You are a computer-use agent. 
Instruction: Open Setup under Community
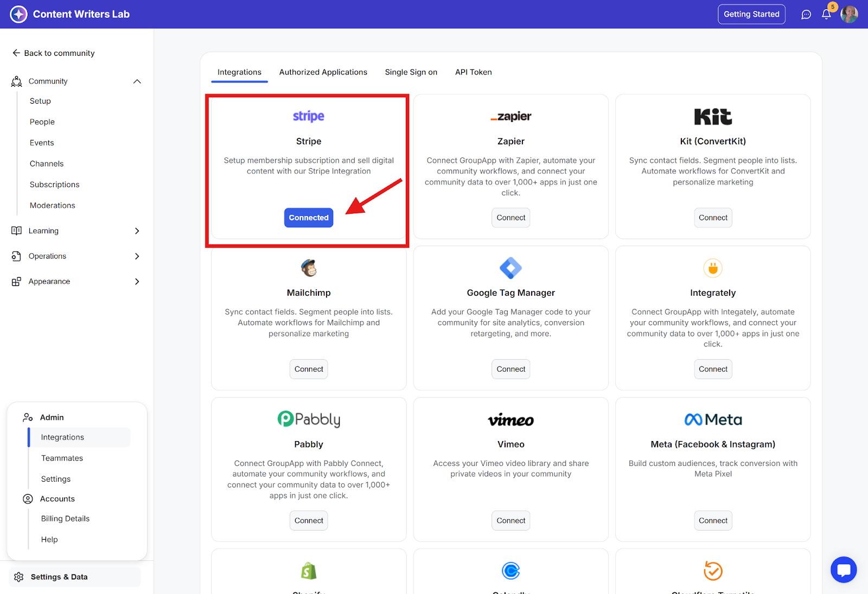tap(40, 101)
